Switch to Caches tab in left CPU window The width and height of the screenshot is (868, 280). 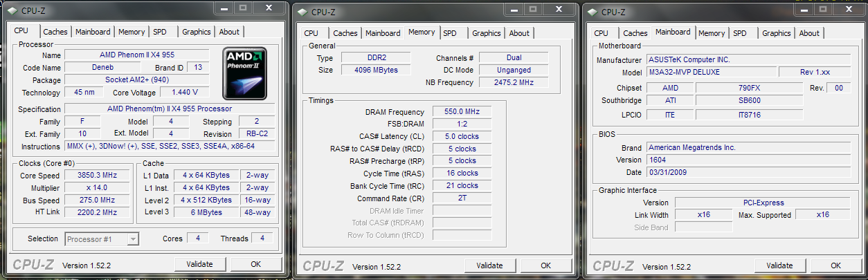55,32
